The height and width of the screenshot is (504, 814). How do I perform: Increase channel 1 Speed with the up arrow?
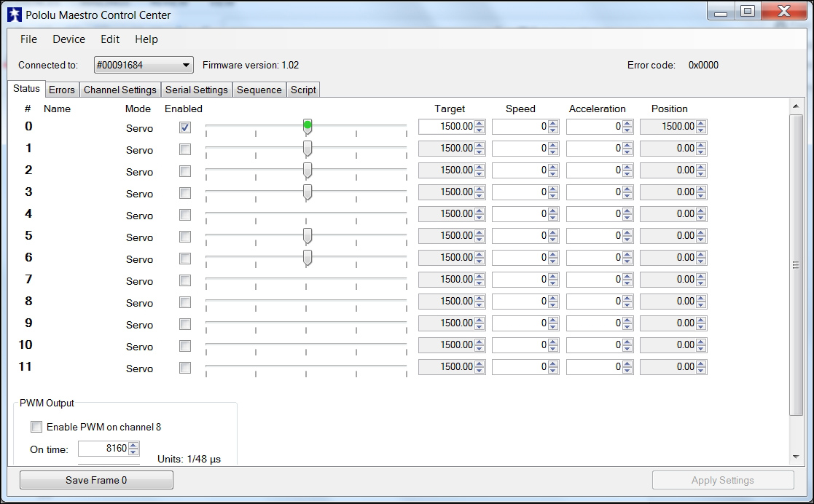pyautogui.click(x=553, y=146)
